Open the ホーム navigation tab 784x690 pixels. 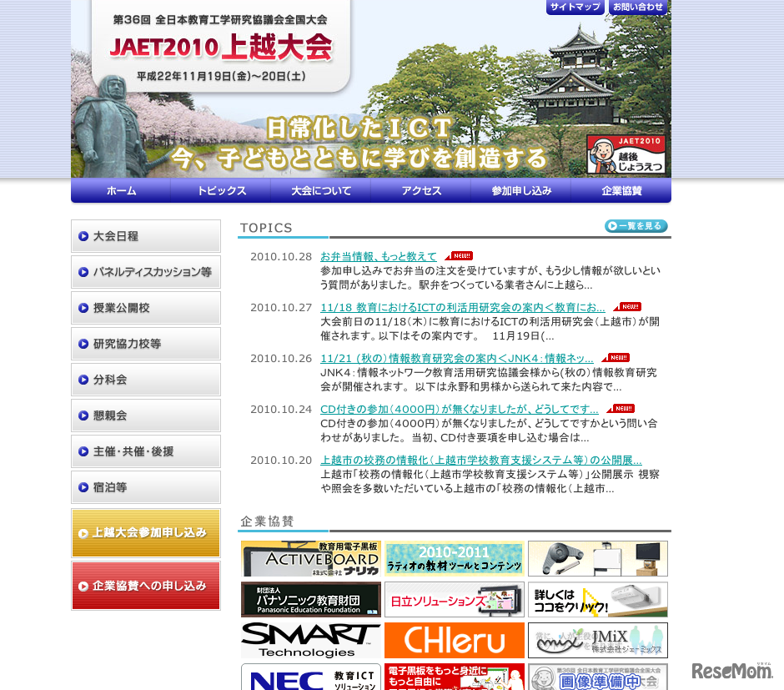coord(121,191)
